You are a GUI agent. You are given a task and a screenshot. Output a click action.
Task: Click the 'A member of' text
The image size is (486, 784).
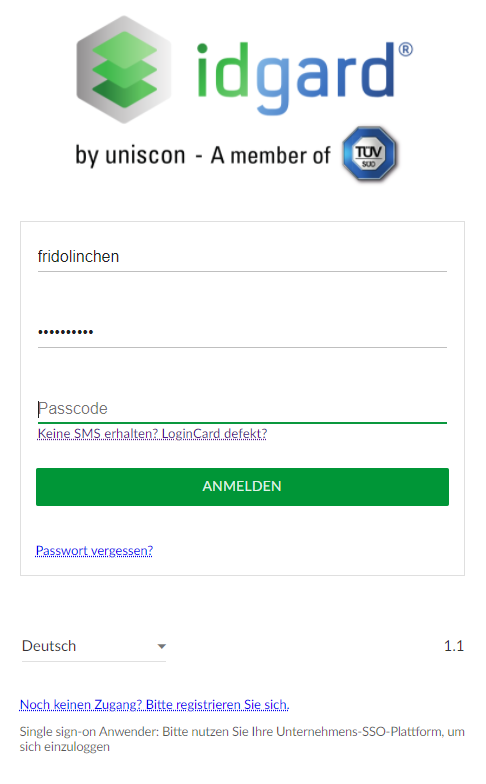tap(270, 156)
